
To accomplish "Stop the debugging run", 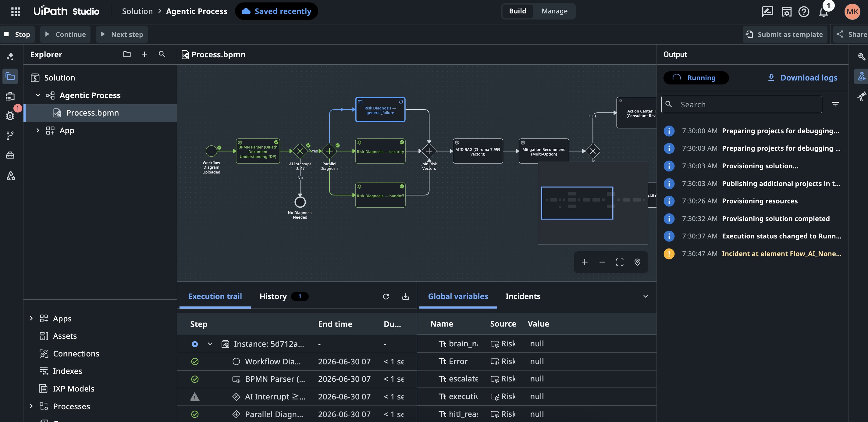I will 17,34.
